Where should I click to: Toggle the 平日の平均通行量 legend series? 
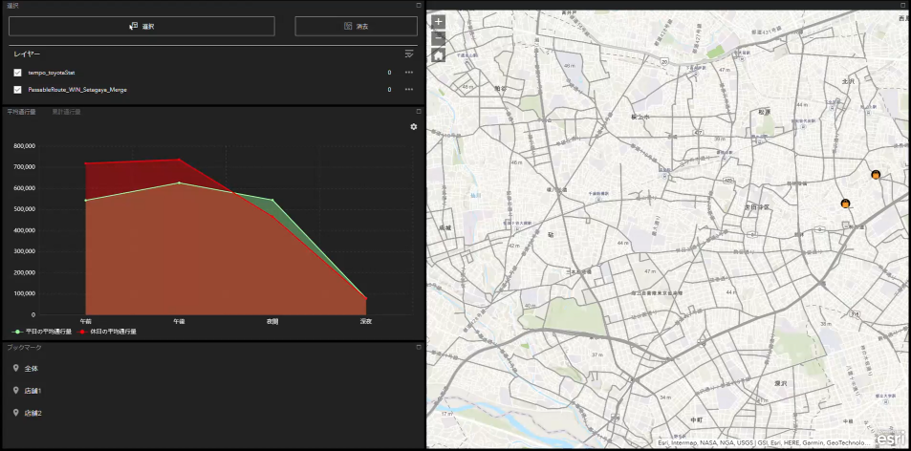[42, 332]
